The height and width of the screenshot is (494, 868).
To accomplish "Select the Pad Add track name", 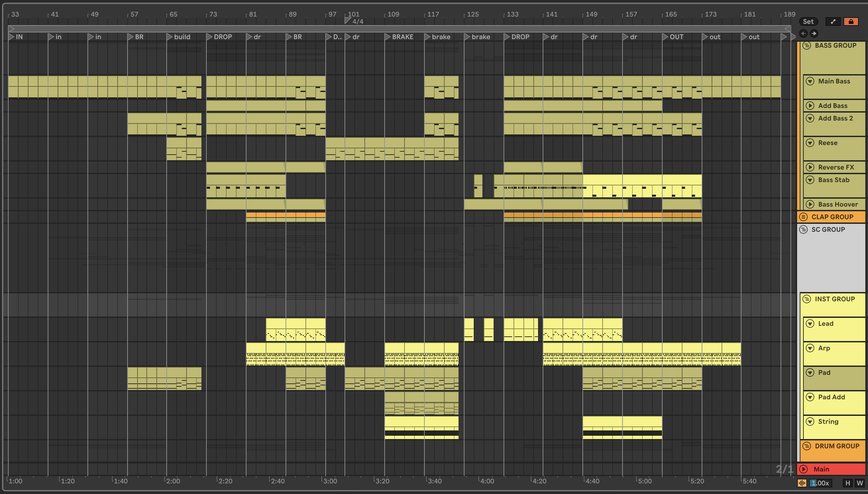I will click(831, 397).
